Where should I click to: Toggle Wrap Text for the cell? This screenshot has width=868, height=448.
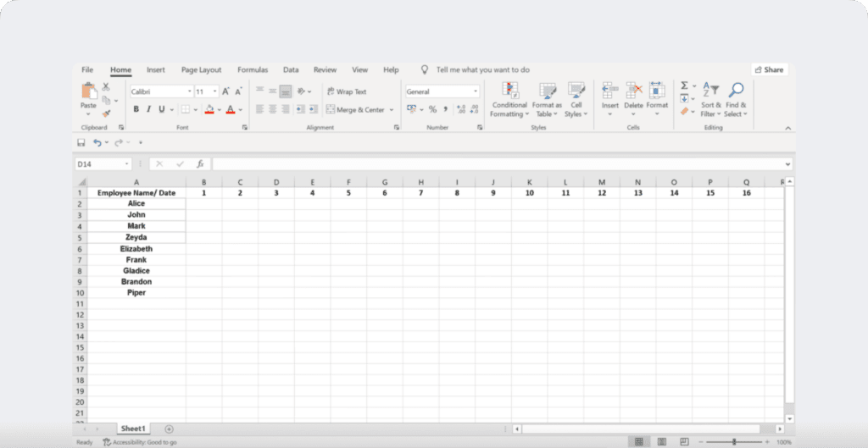tap(346, 91)
